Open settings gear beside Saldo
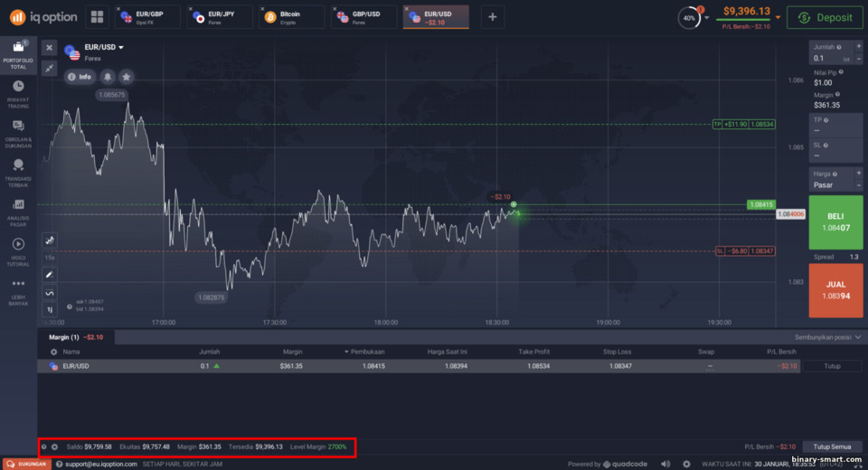The width and height of the screenshot is (868, 470). (x=54, y=446)
